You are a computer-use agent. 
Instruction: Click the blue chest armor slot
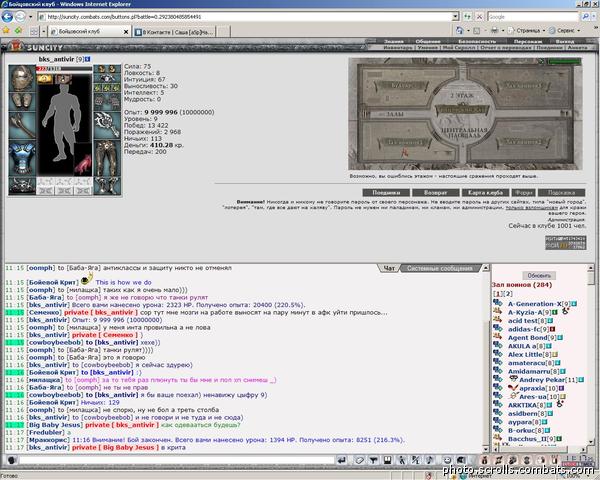pos(22,158)
